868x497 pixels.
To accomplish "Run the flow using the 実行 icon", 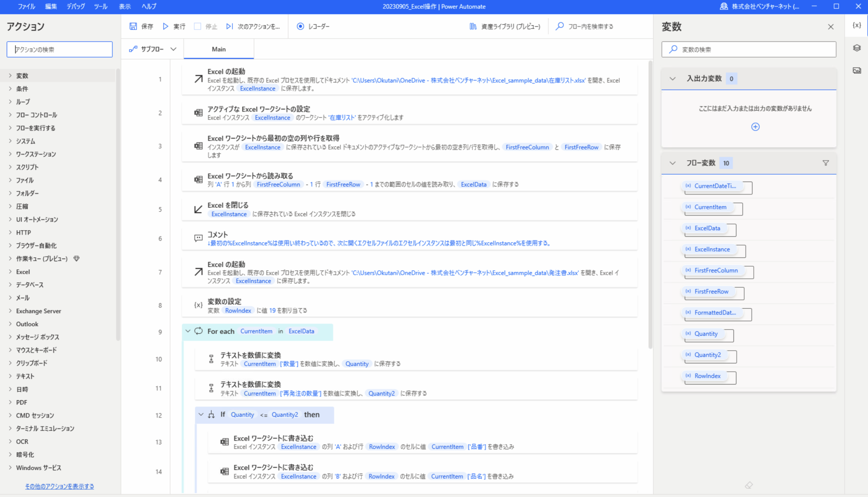I will pos(166,26).
